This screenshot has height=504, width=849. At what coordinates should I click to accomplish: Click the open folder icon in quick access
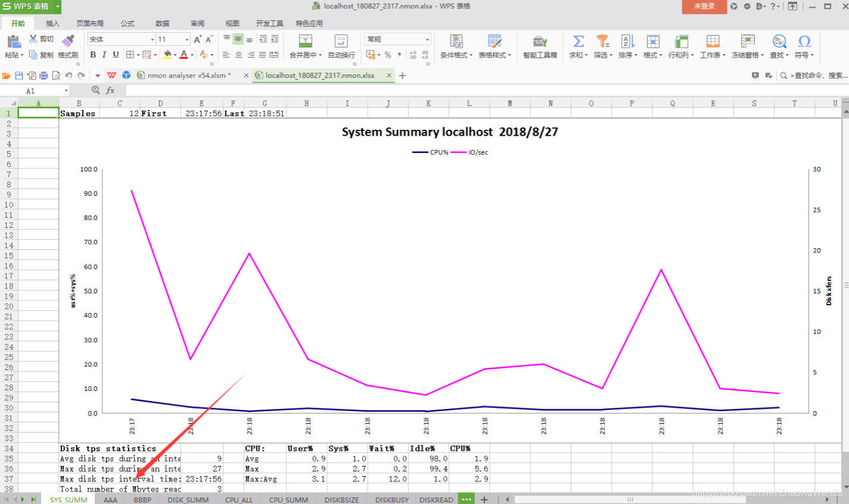(x=6, y=76)
